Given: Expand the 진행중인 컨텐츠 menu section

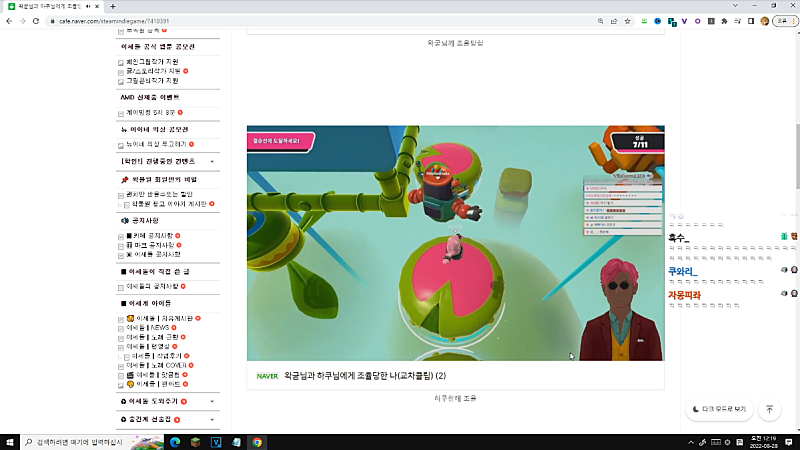Looking at the screenshot, I should click(x=212, y=162).
